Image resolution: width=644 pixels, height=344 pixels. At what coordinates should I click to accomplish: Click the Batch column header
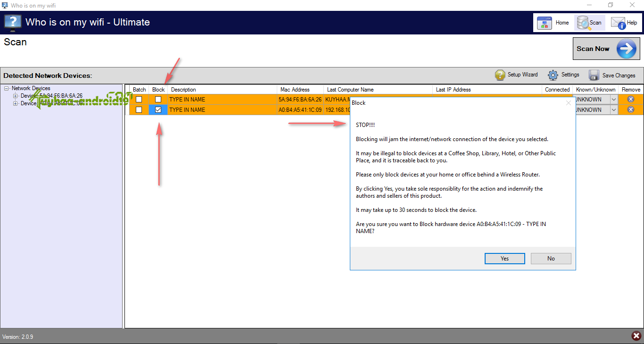coord(139,90)
